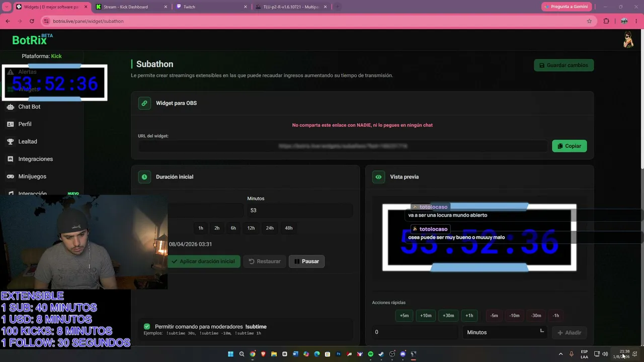Add 30 minutes with the +30m button
This screenshot has height=362, width=644.
(x=448, y=316)
